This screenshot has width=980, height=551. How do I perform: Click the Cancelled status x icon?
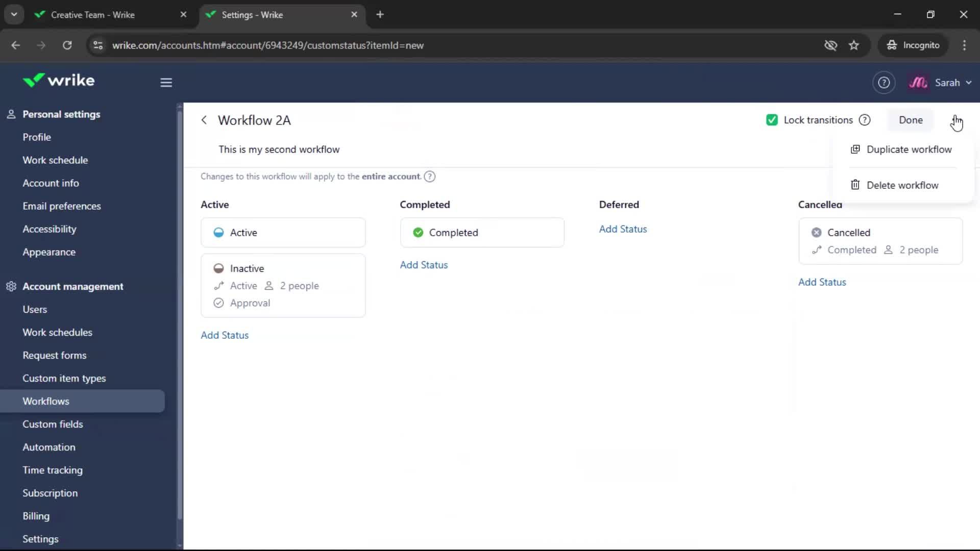tap(817, 233)
